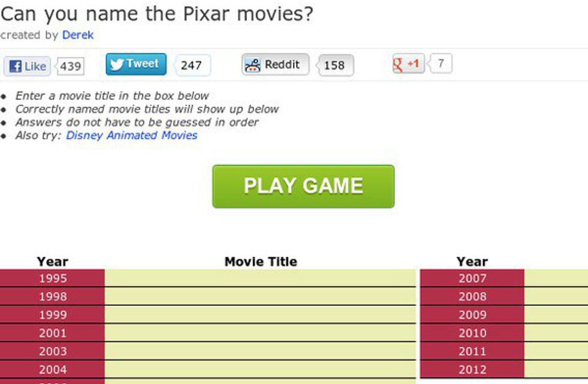The height and width of the screenshot is (384, 588).
Task: Click the 2012 year cell
Action: pyautogui.click(x=472, y=370)
